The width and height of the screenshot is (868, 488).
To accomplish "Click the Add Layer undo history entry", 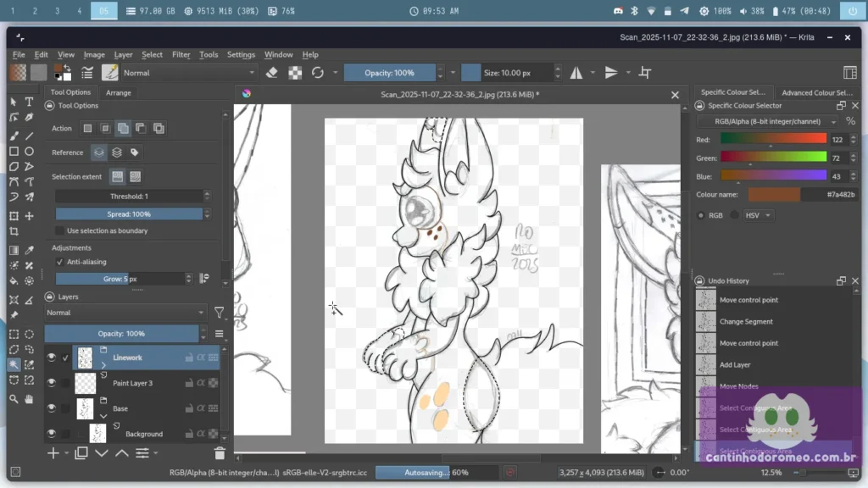I will (737, 365).
